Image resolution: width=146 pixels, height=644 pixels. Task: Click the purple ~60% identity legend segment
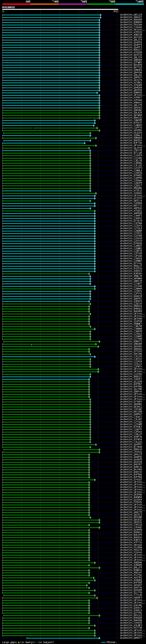(x=73, y=4)
